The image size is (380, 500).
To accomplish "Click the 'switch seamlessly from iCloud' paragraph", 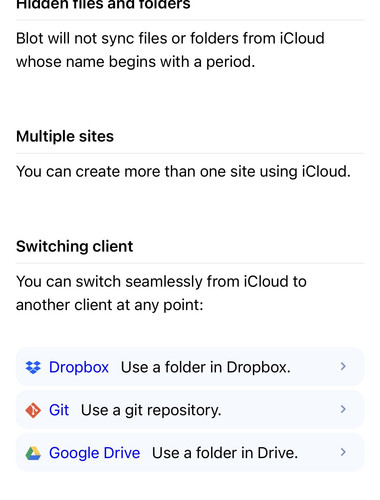I will tap(161, 293).
